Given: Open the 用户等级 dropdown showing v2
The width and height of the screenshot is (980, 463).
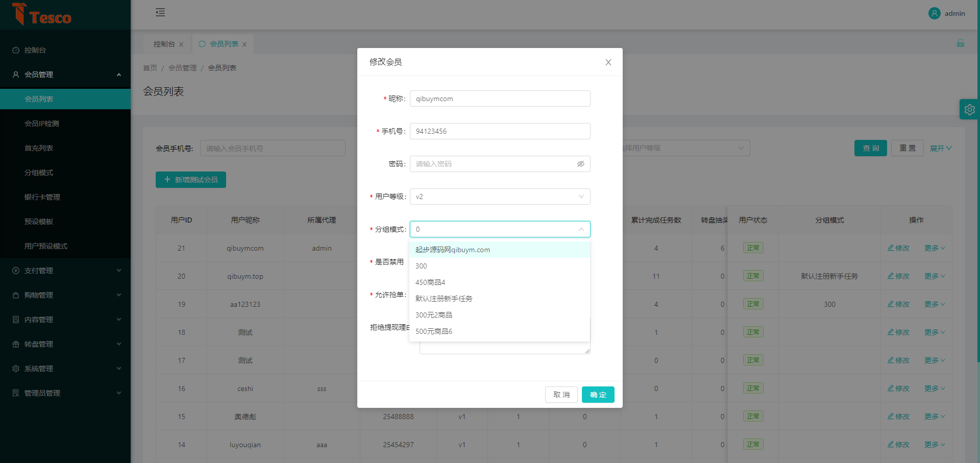Looking at the screenshot, I should [500, 197].
